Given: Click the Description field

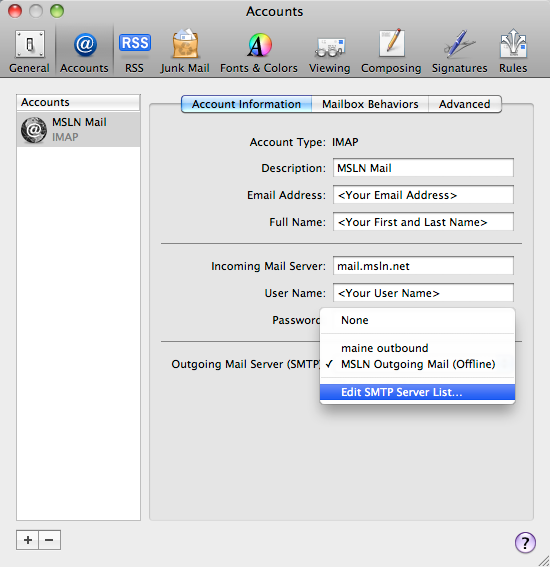Looking at the screenshot, I should 423,168.
